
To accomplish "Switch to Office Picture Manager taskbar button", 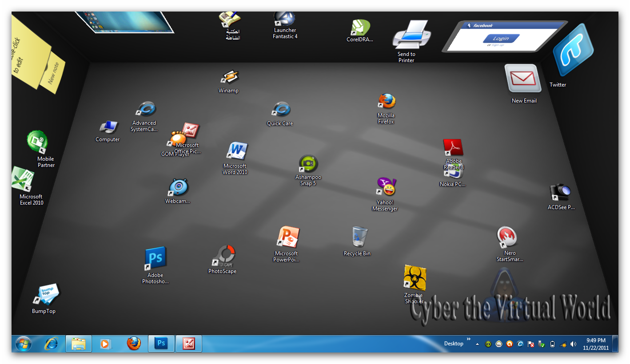I will [189, 344].
